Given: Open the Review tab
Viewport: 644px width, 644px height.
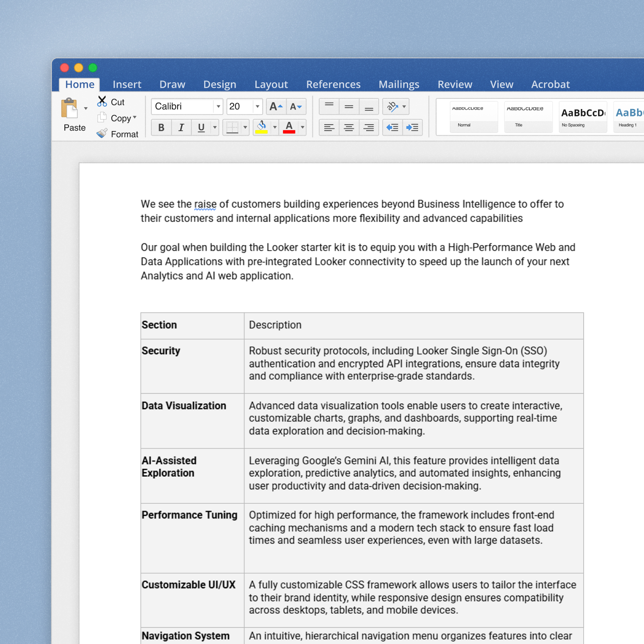Looking at the screenshot, I should pos(455,85).
